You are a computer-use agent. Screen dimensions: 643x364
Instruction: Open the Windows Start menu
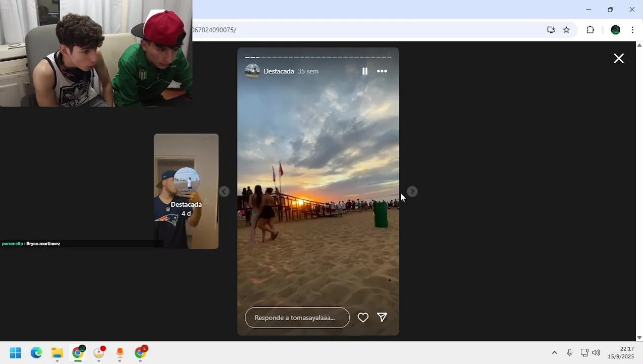[x=16, y=353]
